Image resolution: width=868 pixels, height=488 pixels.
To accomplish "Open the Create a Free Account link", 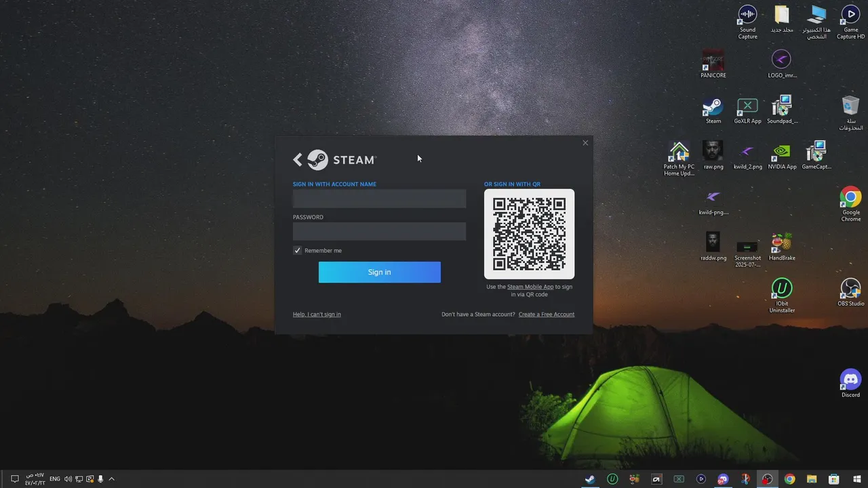I will 547,314.
